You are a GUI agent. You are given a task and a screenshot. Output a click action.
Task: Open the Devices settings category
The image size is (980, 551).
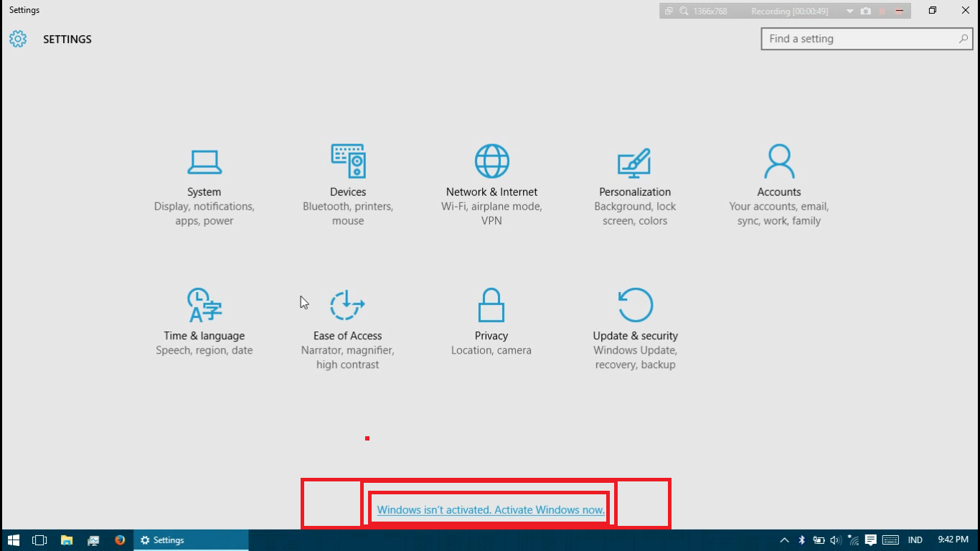(x=348, y=186)
